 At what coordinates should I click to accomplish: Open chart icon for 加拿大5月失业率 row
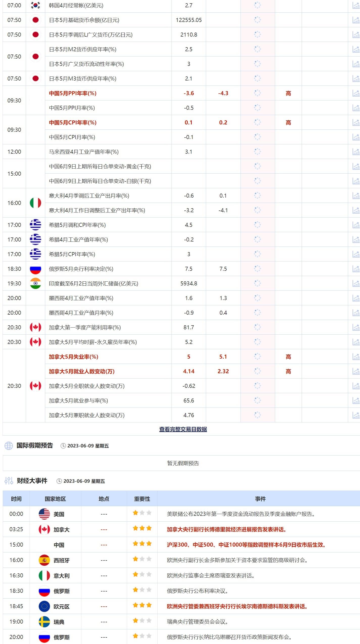[356, 357]
